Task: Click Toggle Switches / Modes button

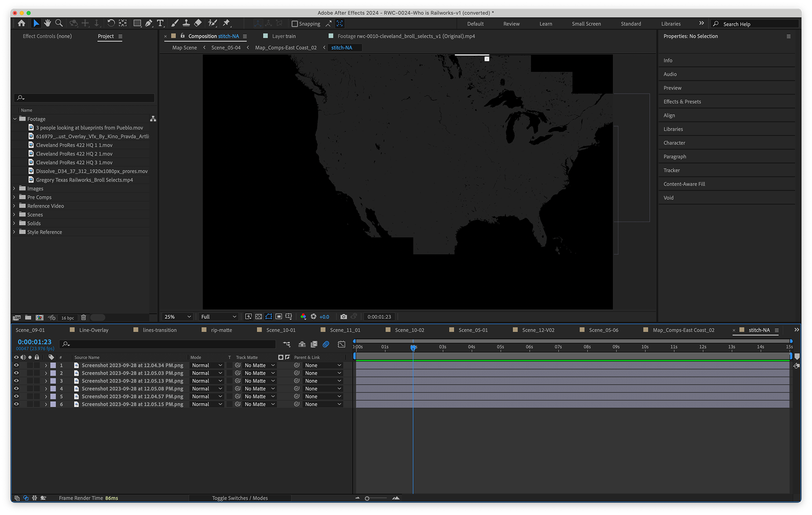Action: pos(240,498)
